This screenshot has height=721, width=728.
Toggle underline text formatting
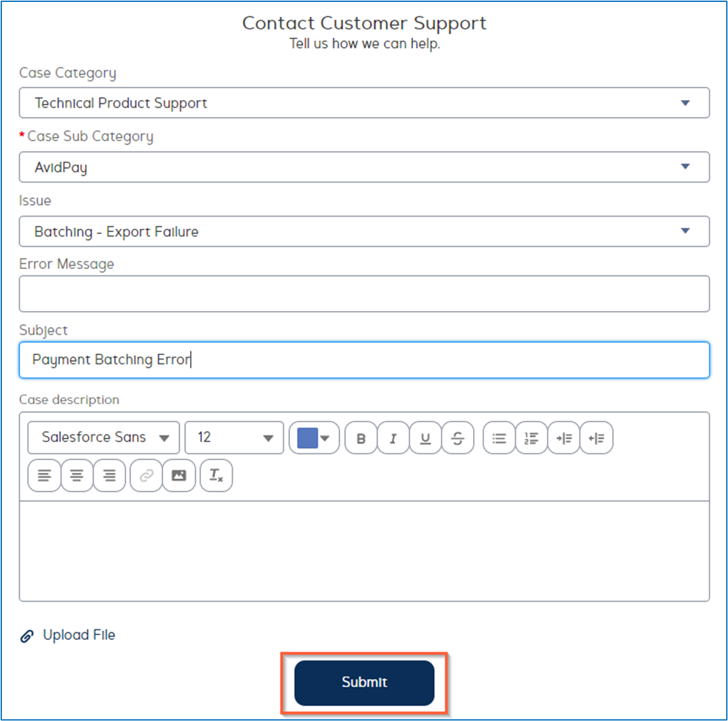click(425, 438)
